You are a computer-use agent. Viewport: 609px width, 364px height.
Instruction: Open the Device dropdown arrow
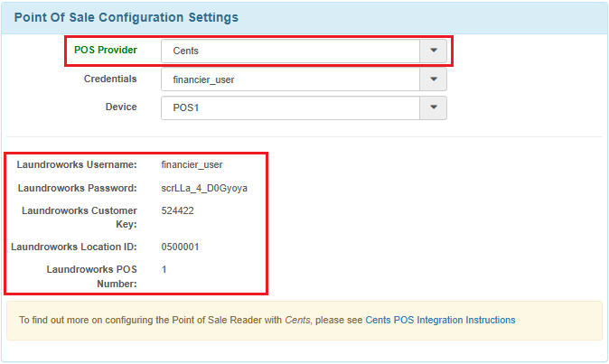point(433,107)
